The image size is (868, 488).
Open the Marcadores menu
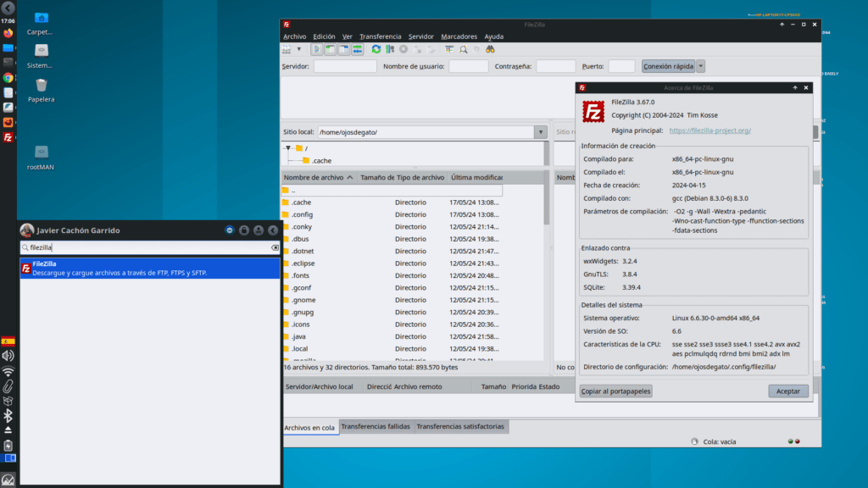pos(459,36)
